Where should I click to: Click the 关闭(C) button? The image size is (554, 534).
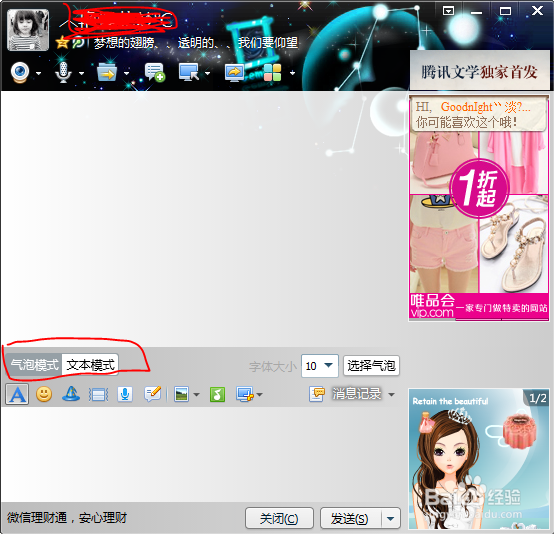pos(279,518)
